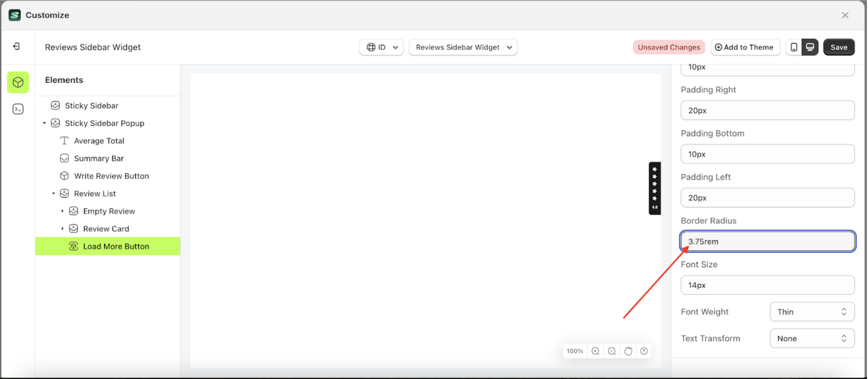The width and height of the screenshot is (868, 379).
Task: Collapse the Sticky Sidebar Popup tree
Action: point(44,123)
